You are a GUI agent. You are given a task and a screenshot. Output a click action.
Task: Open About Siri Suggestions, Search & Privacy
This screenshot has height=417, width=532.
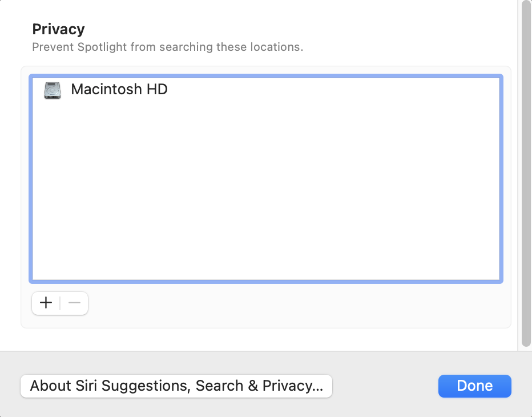(176, 386)
